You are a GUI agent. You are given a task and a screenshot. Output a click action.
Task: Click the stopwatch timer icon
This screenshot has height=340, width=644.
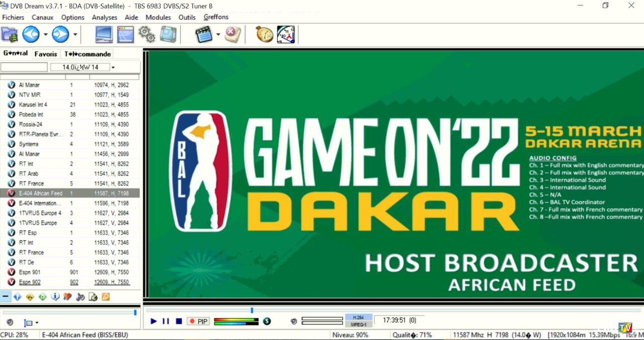pyautogui.click(x=264, y=34)
